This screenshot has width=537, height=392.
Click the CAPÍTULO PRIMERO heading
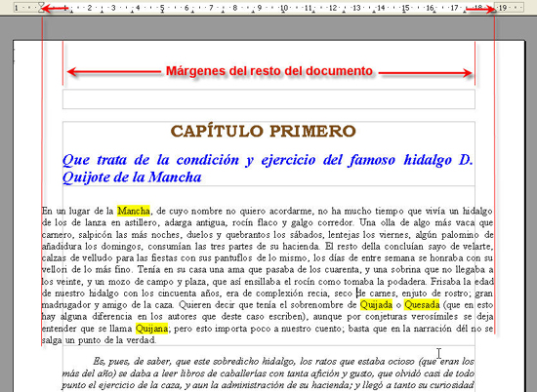(263, 131)
